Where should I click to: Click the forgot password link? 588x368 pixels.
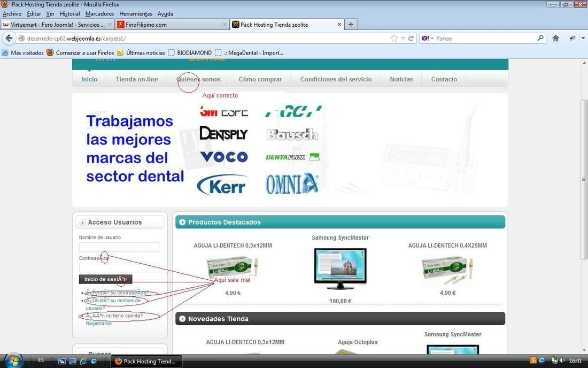(x=118, y=293)
